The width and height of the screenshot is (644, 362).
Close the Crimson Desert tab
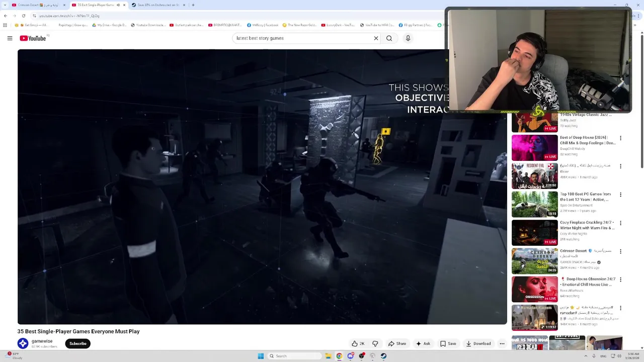(64, 5)
